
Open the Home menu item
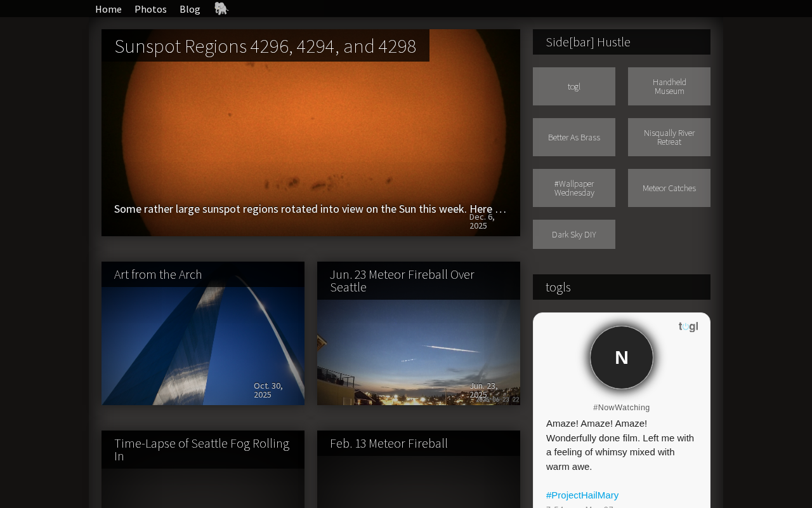pyautogui.click(x=108, y=9)
